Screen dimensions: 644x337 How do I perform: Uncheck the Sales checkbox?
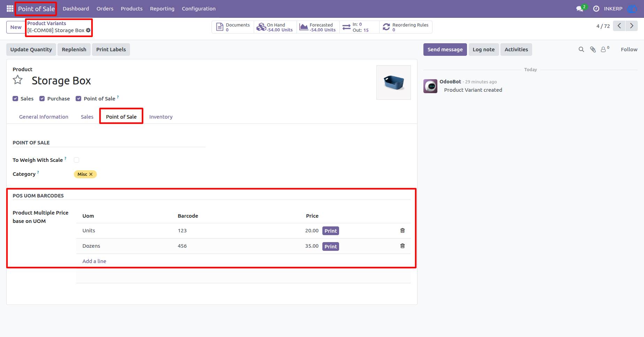click(15, 99)
